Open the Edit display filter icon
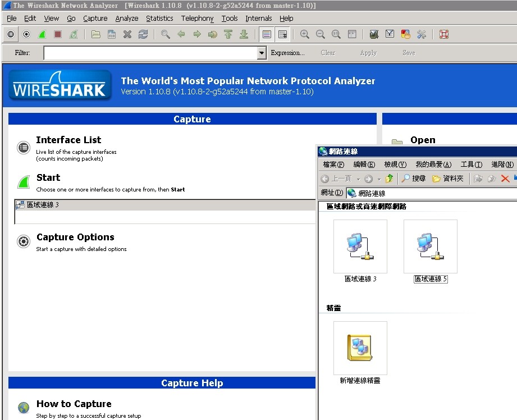 click(390, 34)
